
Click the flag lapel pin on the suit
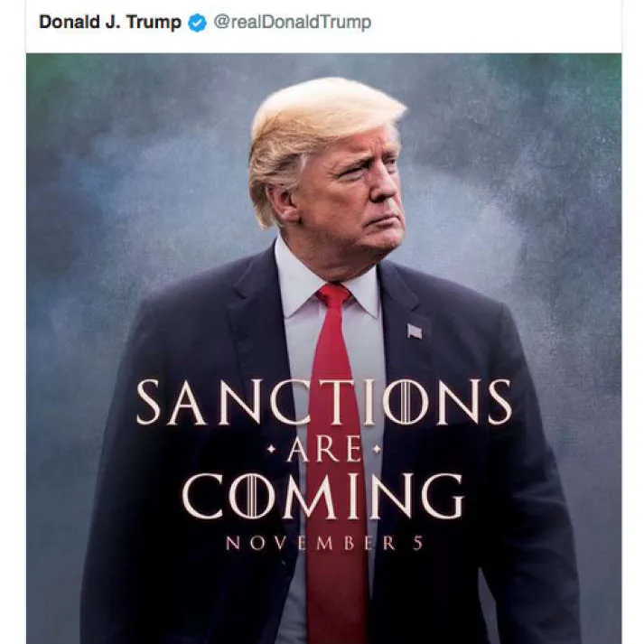coord(415,330)
